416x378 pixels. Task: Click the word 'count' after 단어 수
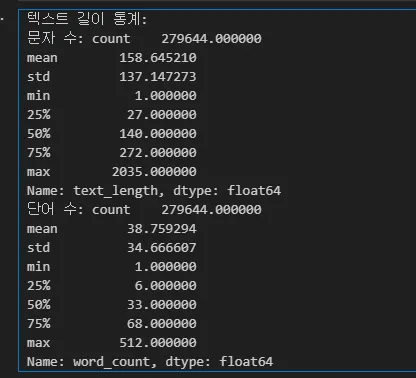click(x=111, y=210)
